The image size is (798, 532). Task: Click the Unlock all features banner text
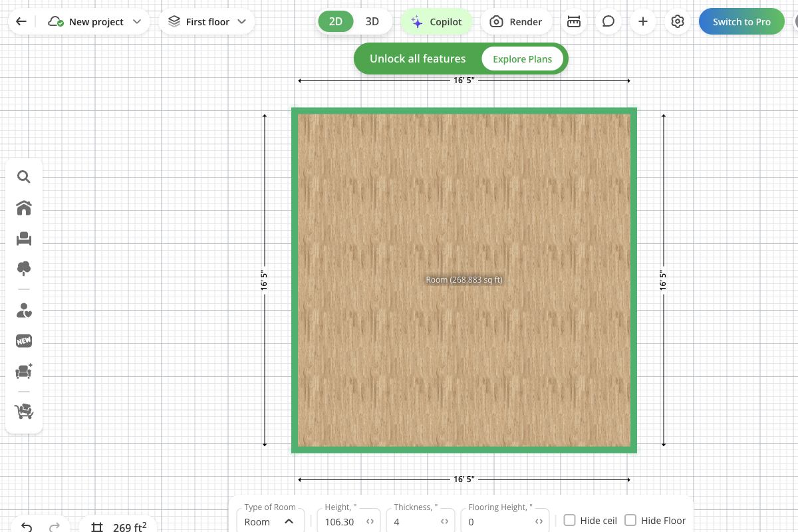click(418, 59)
